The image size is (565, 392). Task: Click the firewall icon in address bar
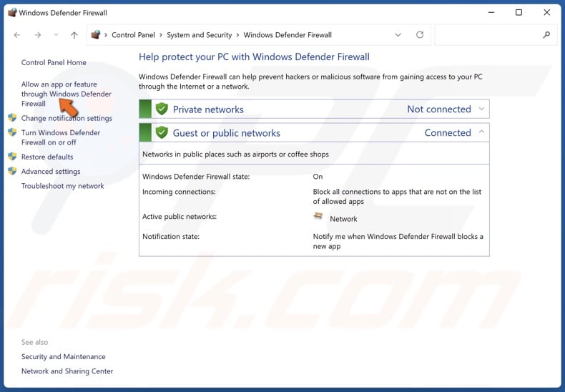click(96, 34)
